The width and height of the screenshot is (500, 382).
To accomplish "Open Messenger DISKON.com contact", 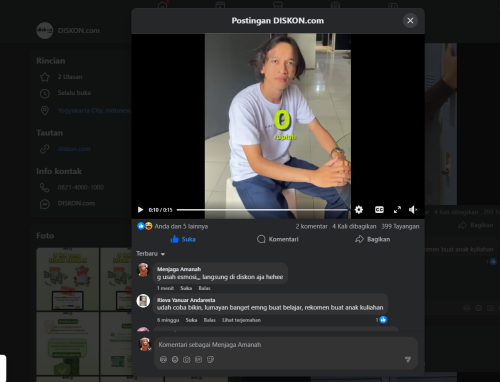I will coord(76,203).
